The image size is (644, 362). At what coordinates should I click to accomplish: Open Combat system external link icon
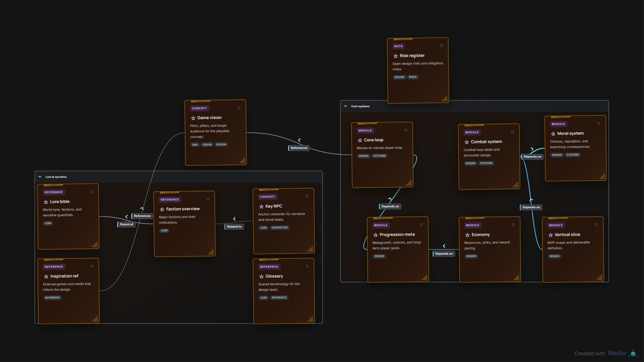coord(512,132)
